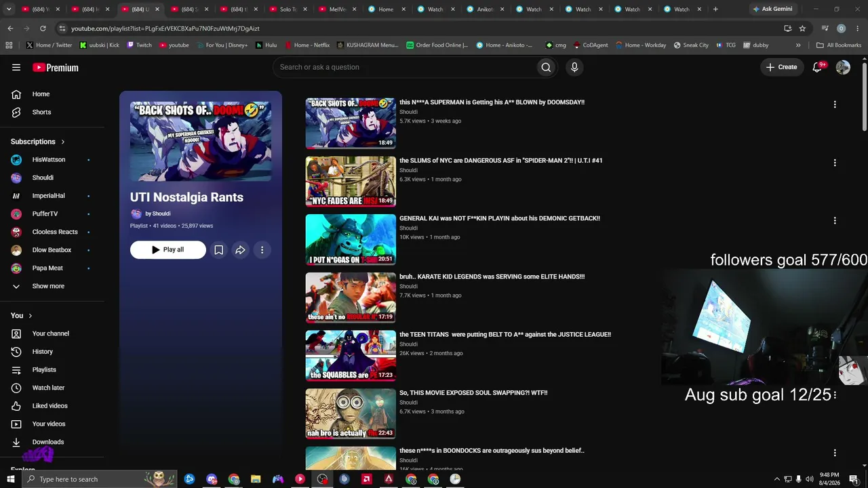Open the Twitch bookmark
Viewport: 868px width, 488px height.
click(139, 45)
